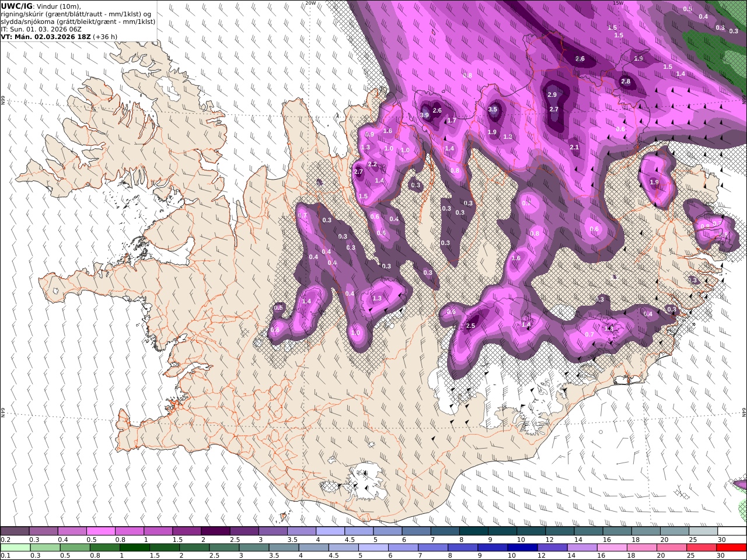This screenshot has height=560, width=747.
Task: Click the 0.1 label on the rain scale
Action: point(5,555)
